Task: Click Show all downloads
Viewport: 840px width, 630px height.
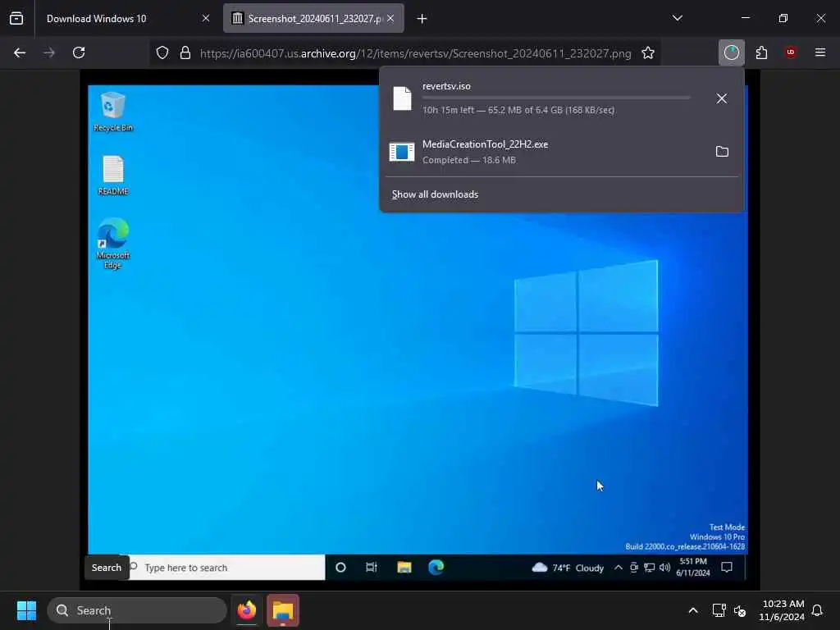Action: [435, 194]
